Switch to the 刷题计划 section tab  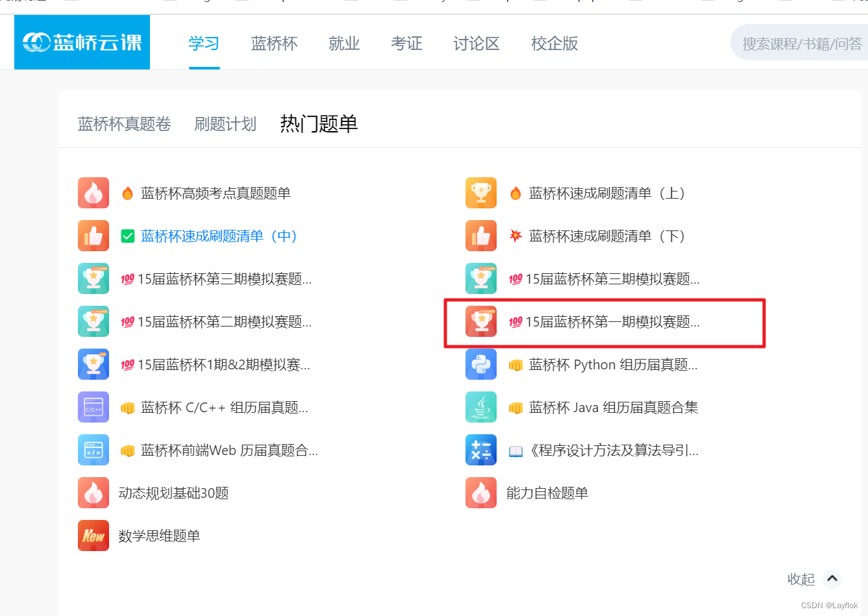(x=225, y=124)
